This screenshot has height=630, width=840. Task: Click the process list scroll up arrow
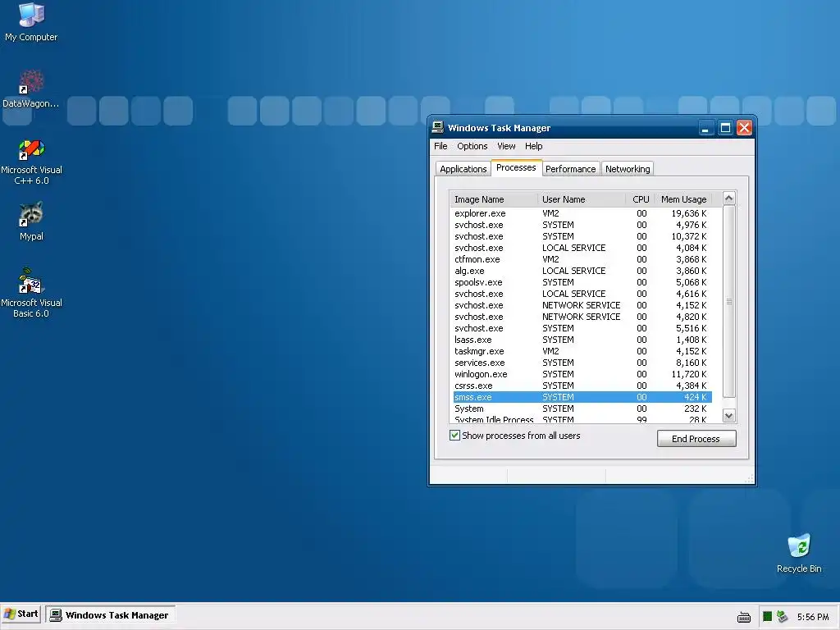[x=728, y=199]
